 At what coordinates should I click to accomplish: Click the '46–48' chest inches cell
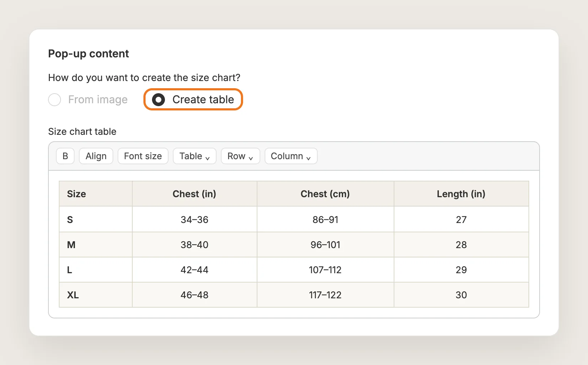tap(195, 295)
